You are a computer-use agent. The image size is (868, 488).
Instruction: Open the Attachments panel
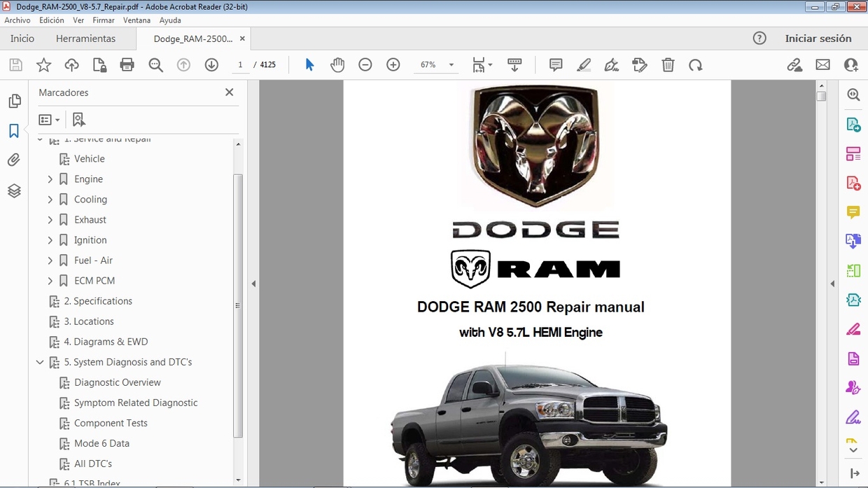(15, 159)
